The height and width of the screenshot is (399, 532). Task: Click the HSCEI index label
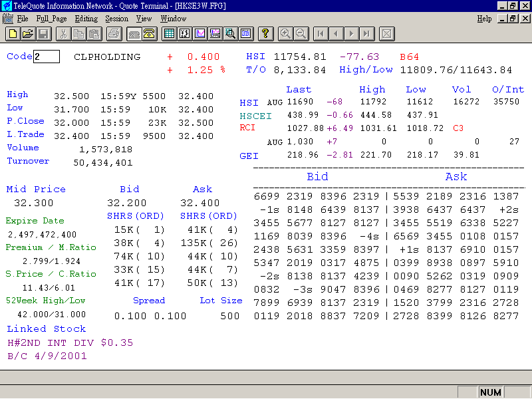point(256,116)
